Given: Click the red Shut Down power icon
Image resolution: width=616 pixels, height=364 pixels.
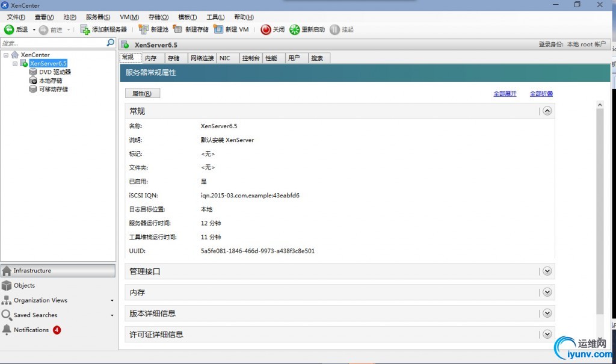Looking at the screenshot, I should 265,29.
